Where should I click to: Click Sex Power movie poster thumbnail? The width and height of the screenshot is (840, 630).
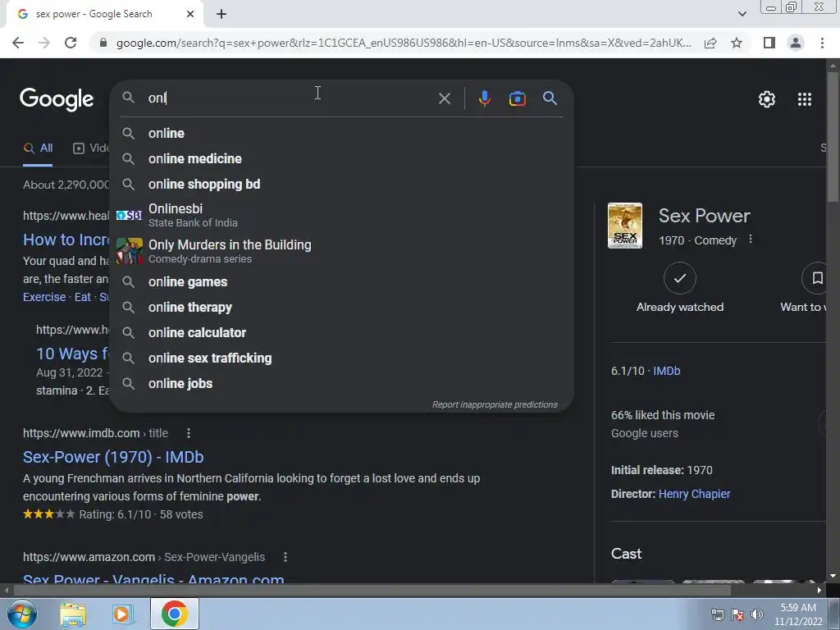[x=624, y=226]
